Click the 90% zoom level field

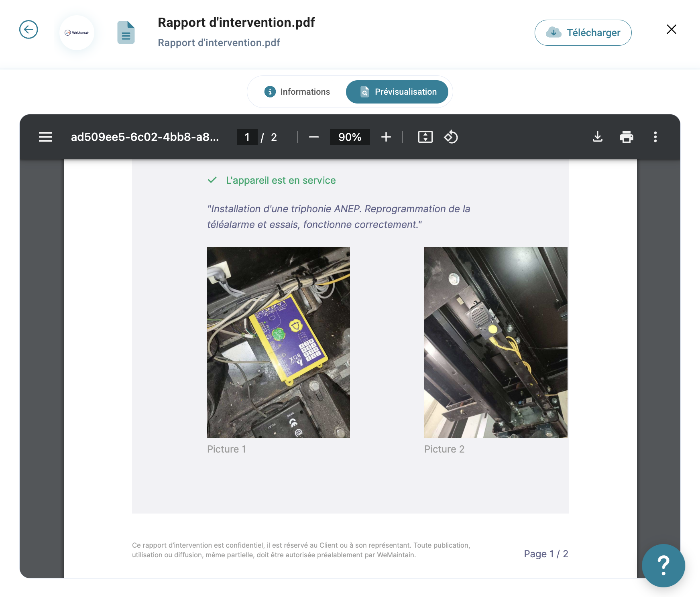tap(350, 137)
